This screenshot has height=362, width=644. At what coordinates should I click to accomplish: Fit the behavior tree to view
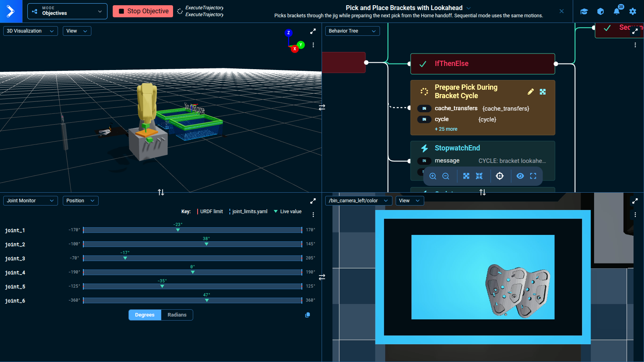click(x=533, y=176)
